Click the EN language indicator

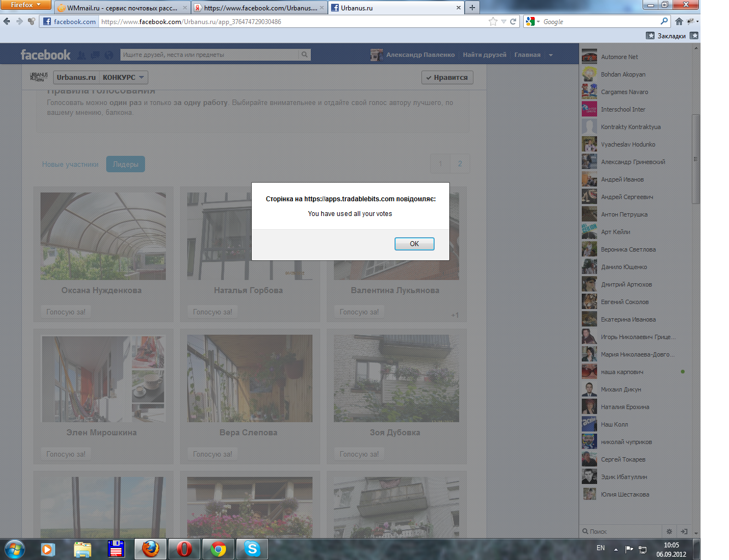[x=600, y=548]
